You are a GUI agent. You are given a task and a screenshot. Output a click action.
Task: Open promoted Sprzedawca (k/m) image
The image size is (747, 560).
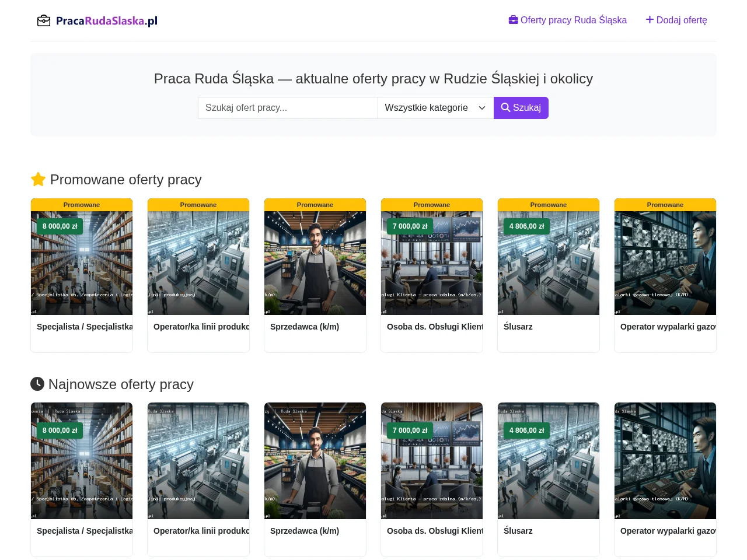pyautogui.click(x=315, y=263)
